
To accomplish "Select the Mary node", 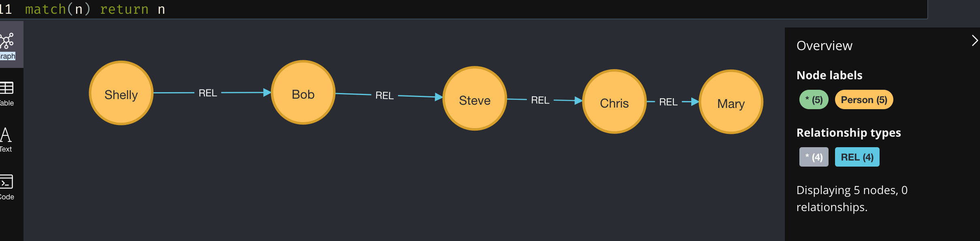I will click(731, 103).
